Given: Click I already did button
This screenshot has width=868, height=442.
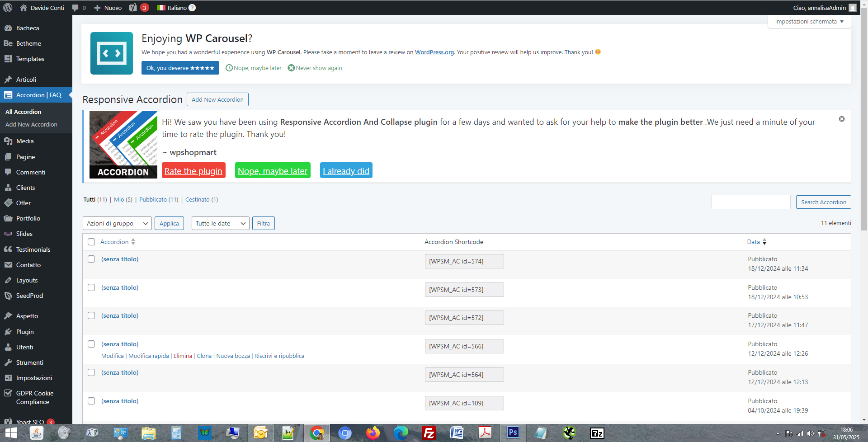Looking at the screenshot, I should (x=346, y=171).
